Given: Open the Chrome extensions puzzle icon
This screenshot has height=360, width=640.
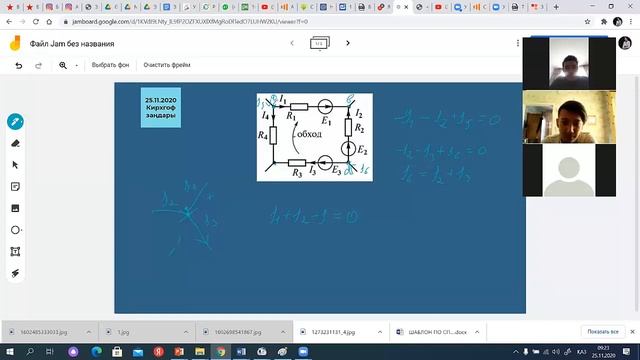Looking at the screenshot, I should (604, 22).
